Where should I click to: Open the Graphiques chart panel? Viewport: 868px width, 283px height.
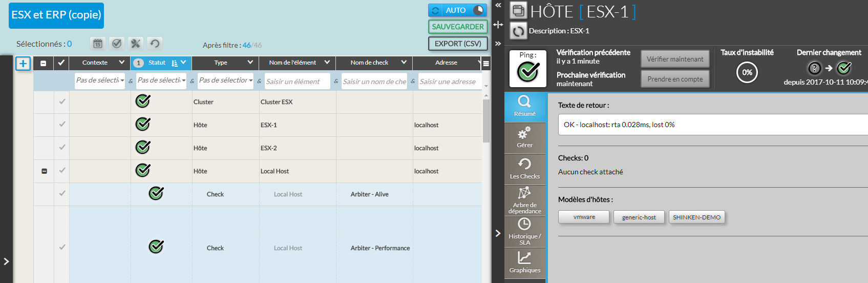(x=524, y=262)
